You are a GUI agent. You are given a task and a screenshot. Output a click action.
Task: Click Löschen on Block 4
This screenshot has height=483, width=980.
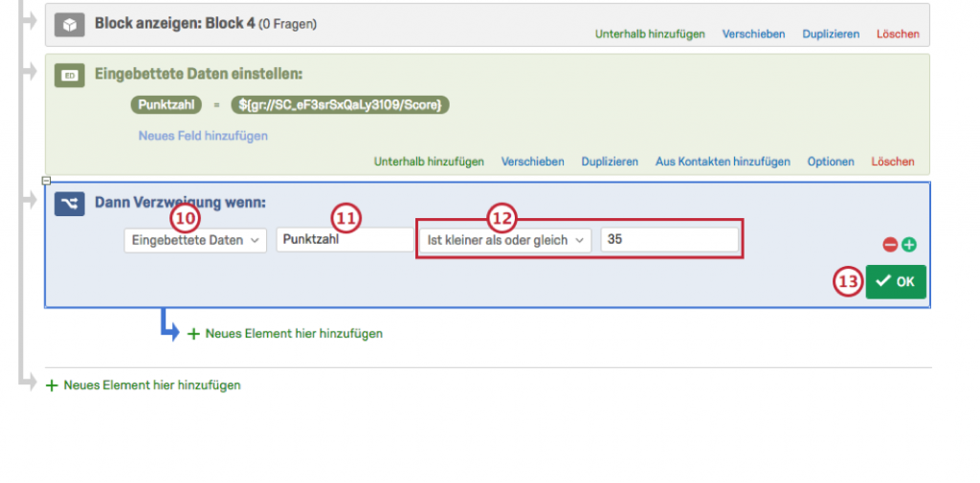pos(898,34)
